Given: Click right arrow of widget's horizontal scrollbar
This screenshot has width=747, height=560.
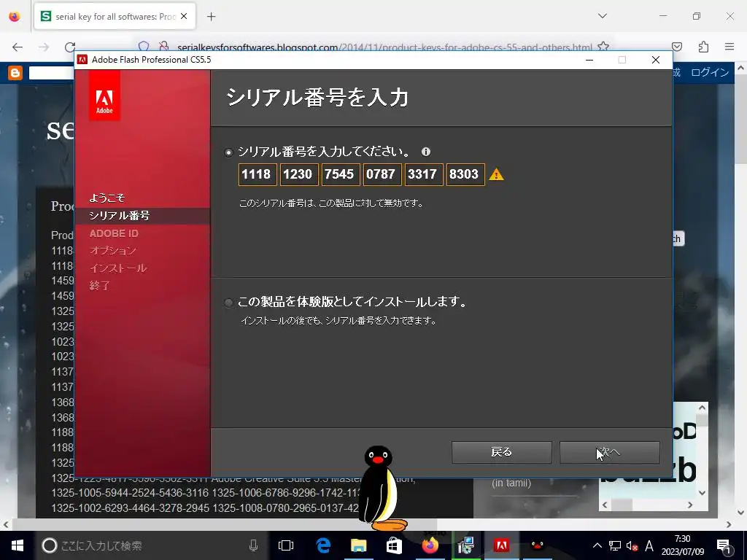Looking at the screenshot, I should [x=690, y=505].
